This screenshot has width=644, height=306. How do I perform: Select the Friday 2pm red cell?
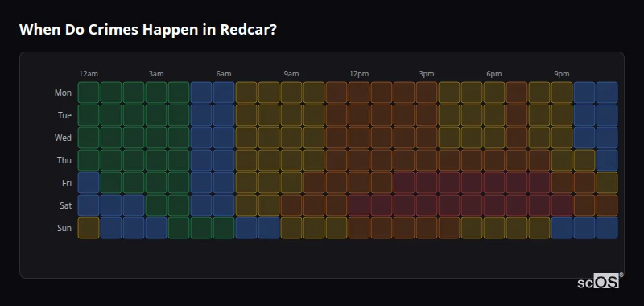tap(404, 183)
